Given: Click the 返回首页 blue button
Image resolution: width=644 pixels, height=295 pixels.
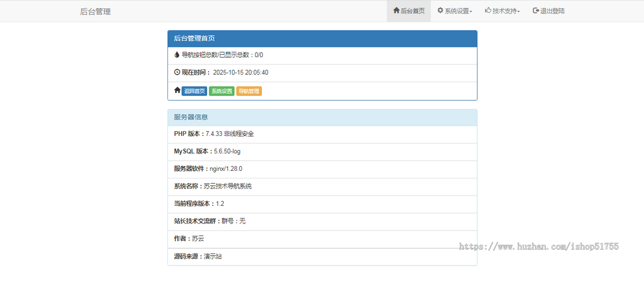Looking at the screenshot, I should click(x=194, y=91).
